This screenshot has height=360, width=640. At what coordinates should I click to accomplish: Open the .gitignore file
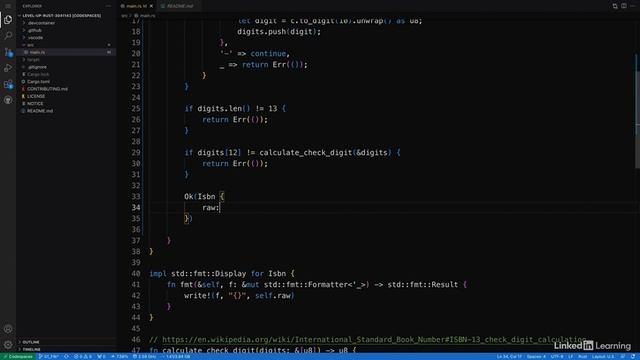(37, 67)
